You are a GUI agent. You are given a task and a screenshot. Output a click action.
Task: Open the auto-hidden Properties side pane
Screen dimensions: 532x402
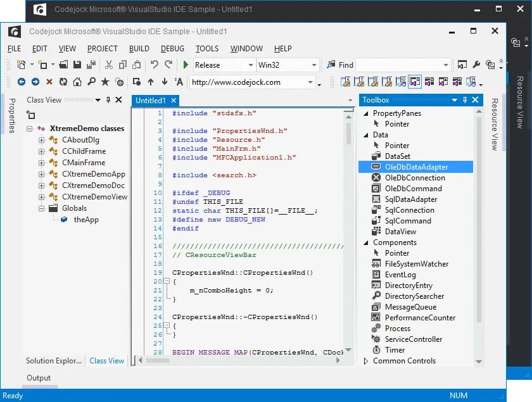[x=12, y=115]
